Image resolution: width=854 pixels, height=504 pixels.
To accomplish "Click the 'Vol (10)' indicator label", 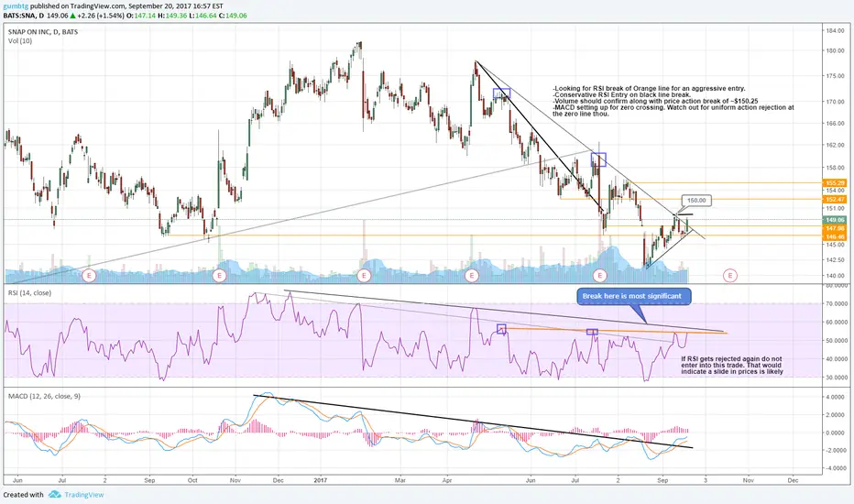I will tap(20, 41).
